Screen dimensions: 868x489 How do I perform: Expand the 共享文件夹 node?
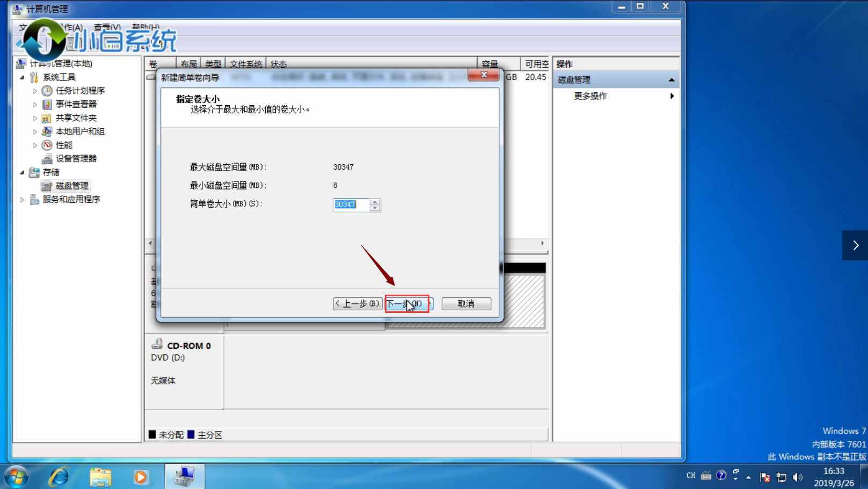(35, 118)
